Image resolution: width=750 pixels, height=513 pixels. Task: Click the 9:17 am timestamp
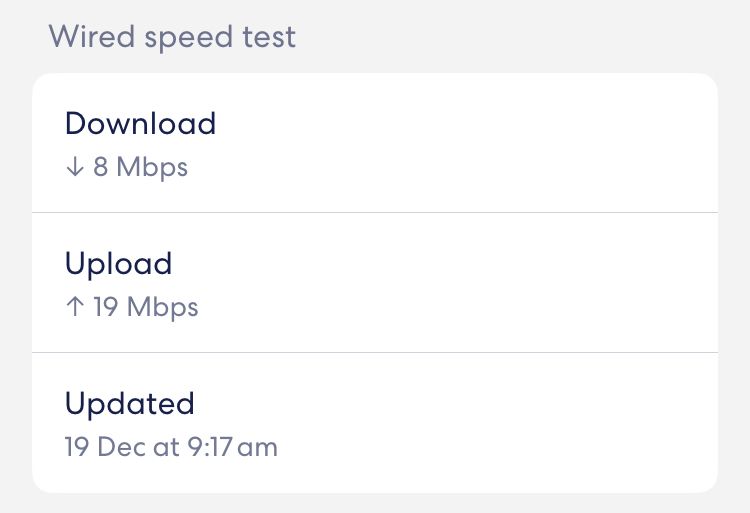[233, 447]
